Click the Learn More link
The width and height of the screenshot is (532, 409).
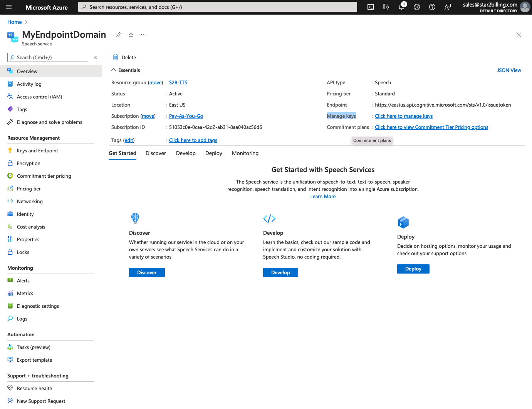[x=323, y=196]
